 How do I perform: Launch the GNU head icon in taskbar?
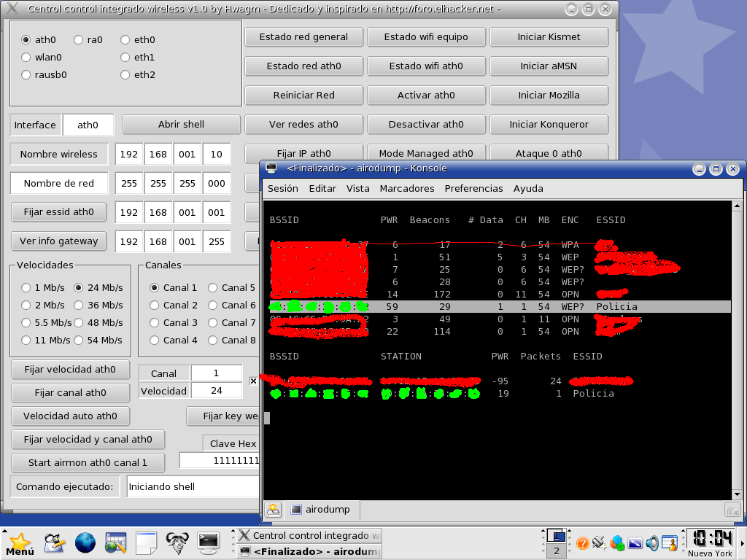click(x=177, y=542)
